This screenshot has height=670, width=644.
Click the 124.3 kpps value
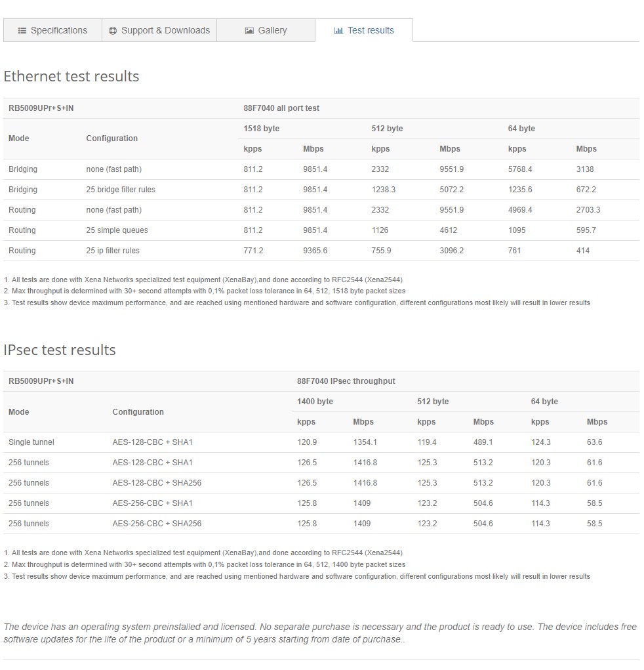coord(540,442)
